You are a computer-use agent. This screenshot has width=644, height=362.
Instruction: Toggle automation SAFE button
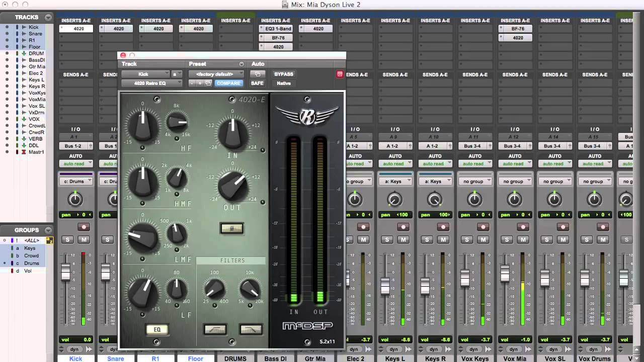point(257,83)
